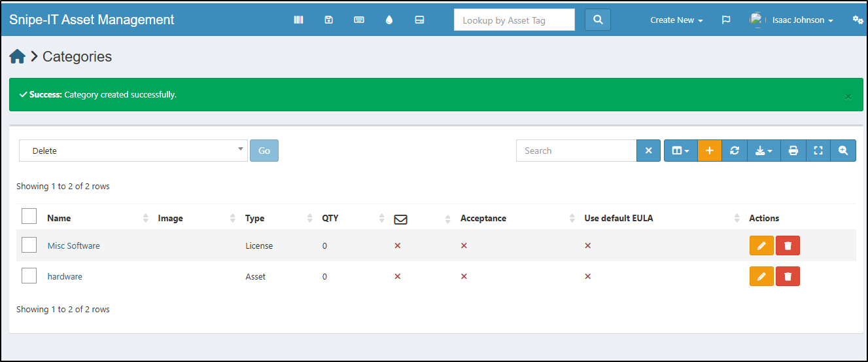This screenshot has height=362, width=868.
Task: Select the Misc Software row checkbox
Action: [x=29, y=245]
